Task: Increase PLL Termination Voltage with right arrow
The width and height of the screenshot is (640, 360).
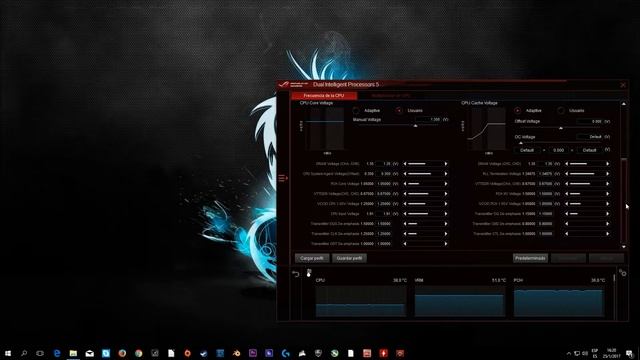Action: click(x=608, y=174)
